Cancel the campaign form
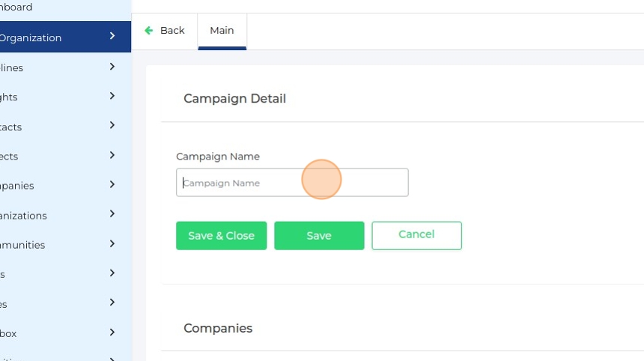The image size is (644, 361). click(416, 235)
